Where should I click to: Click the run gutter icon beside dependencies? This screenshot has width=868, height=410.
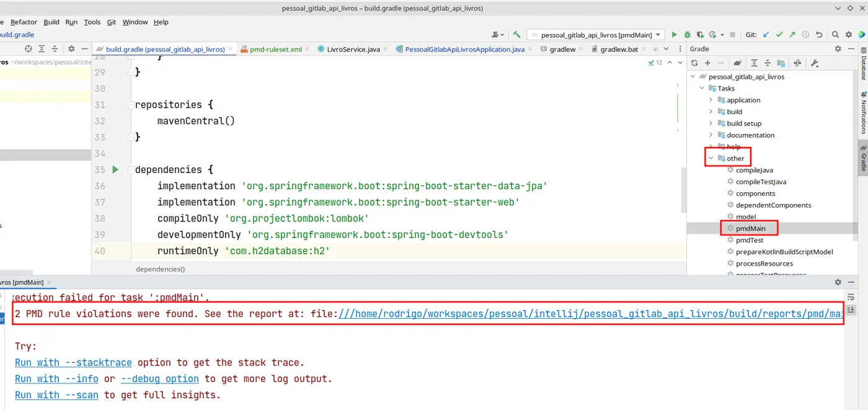pos(115,169)
